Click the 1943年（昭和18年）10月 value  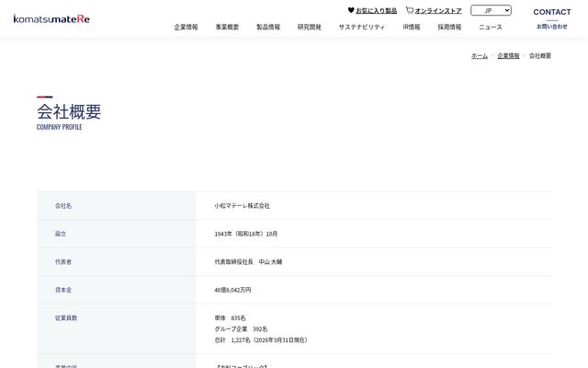tap(246, 234)
